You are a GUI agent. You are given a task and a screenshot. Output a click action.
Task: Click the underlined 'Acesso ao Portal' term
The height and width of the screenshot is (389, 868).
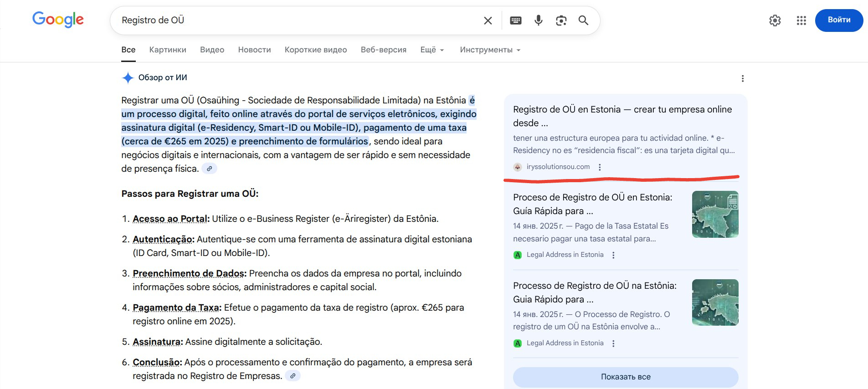(170, 219)
